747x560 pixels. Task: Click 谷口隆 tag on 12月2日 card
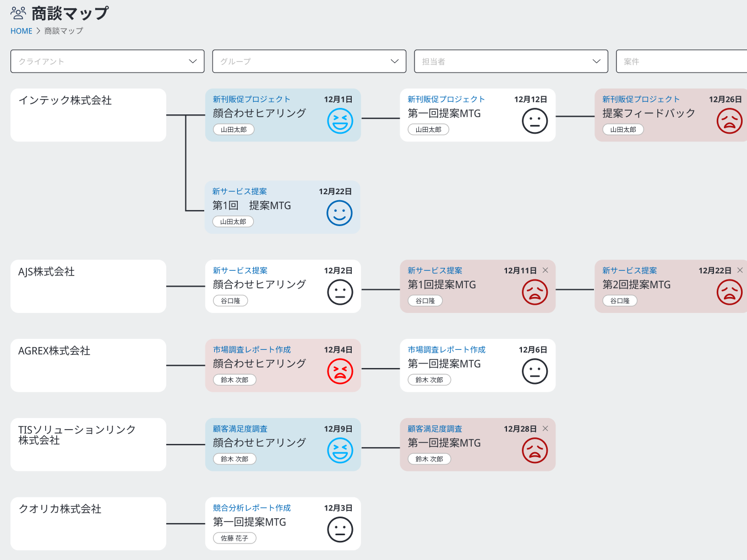coord(230,301)
